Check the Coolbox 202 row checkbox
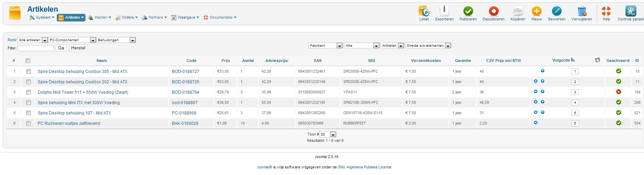The image size is (644, 175). pos(28,82)
